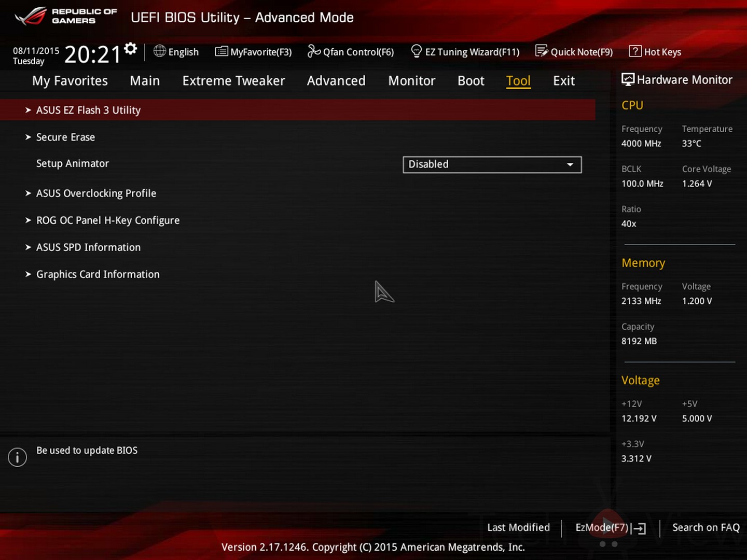Screen dimensions: 747x560
Task: Click "Be used to update BIOS" help text
Action: point(87,451)
